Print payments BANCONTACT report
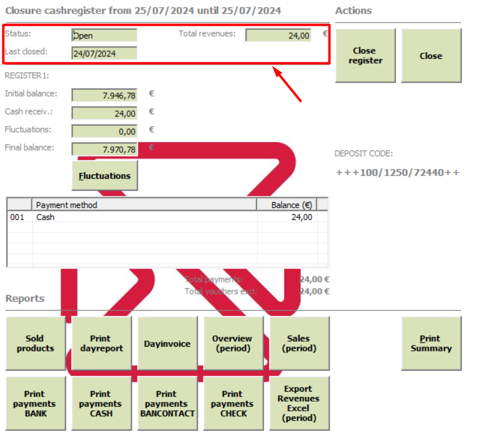485x448 pixels. pos(167,404)
